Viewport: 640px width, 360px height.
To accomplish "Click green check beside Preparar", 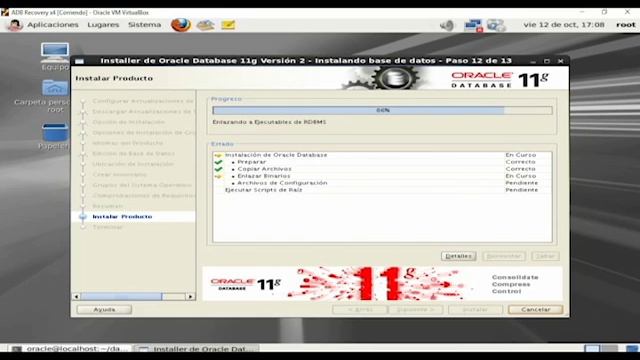I will 219,162.
